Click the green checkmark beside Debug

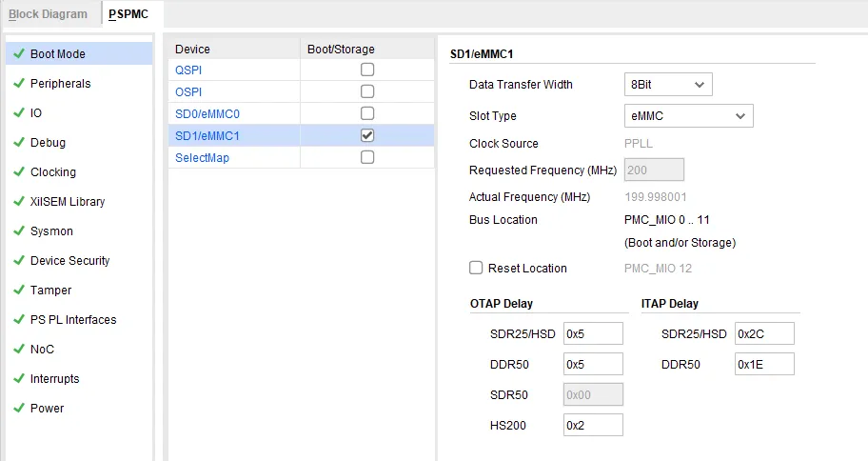tap(18, 143)
